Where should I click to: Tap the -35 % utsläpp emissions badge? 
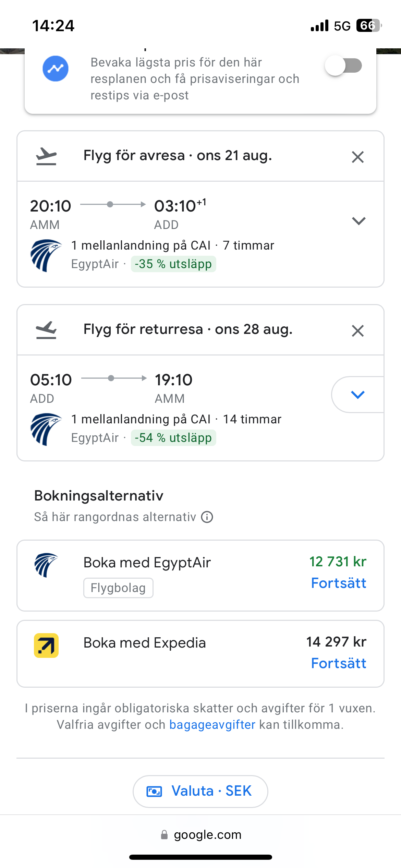tap(173, 264)
